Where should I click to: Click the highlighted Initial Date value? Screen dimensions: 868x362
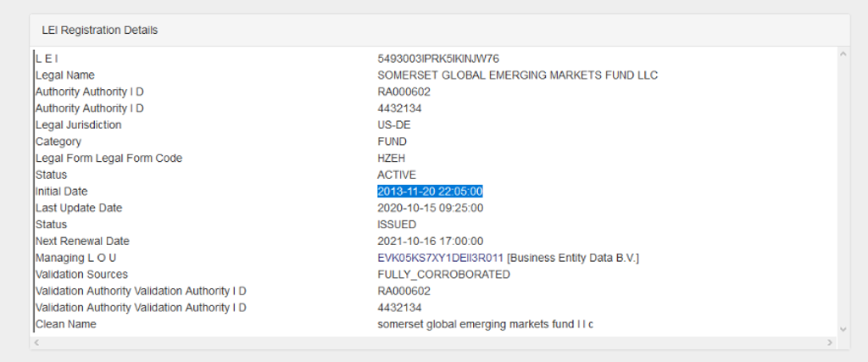pyautogui.click(x=430, y=192)
